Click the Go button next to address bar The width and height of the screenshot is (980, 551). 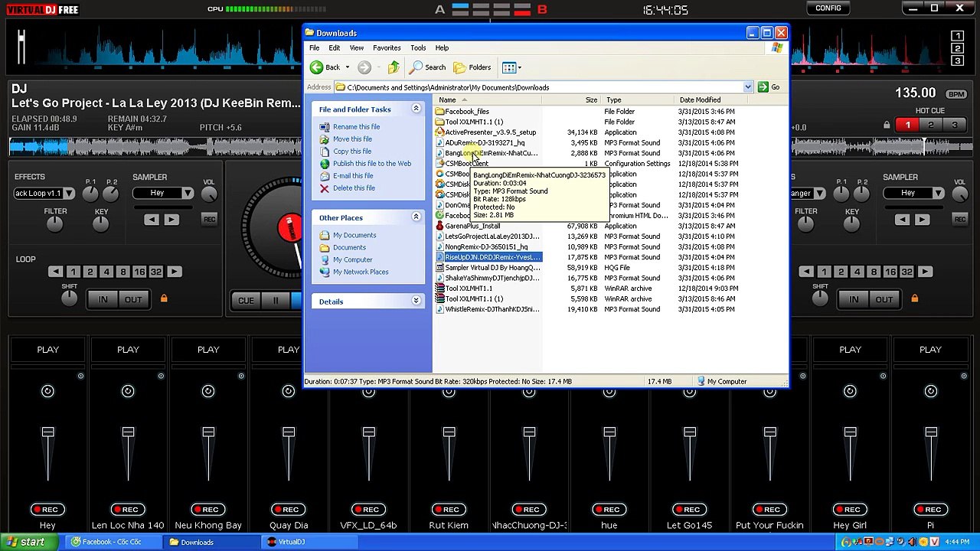pyautogui.click(x=769, y=87)
